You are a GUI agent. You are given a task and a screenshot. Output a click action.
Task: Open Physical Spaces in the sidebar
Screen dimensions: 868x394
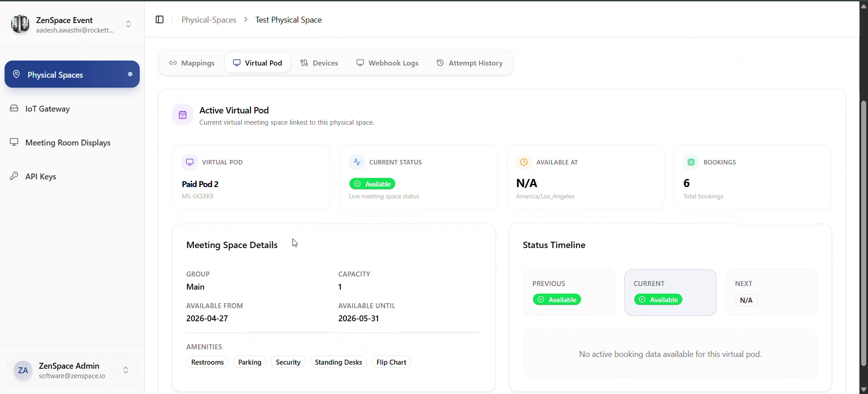click(x=72, y=74)
